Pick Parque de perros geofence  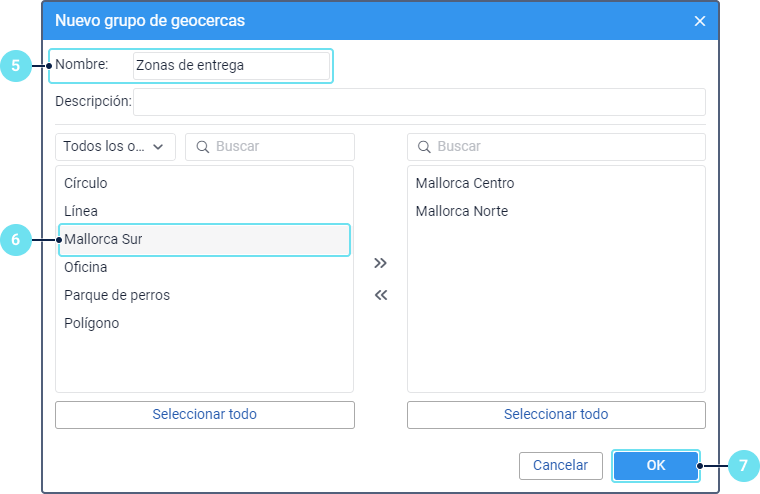[x=117, y=296]
